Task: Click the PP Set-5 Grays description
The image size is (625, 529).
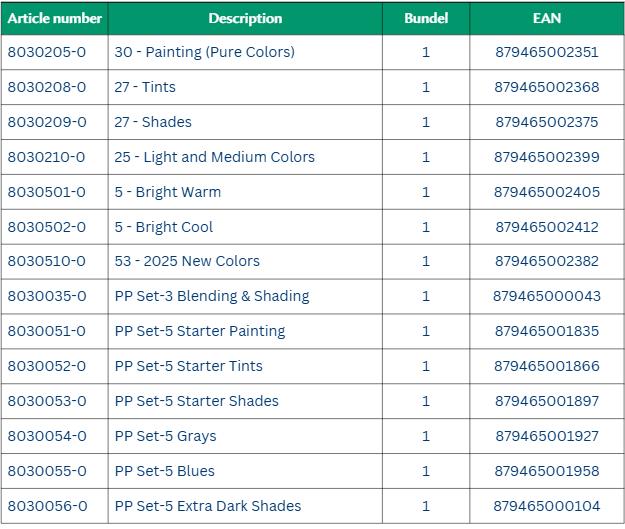Action: pyautogui.click(x=165, y=436)
